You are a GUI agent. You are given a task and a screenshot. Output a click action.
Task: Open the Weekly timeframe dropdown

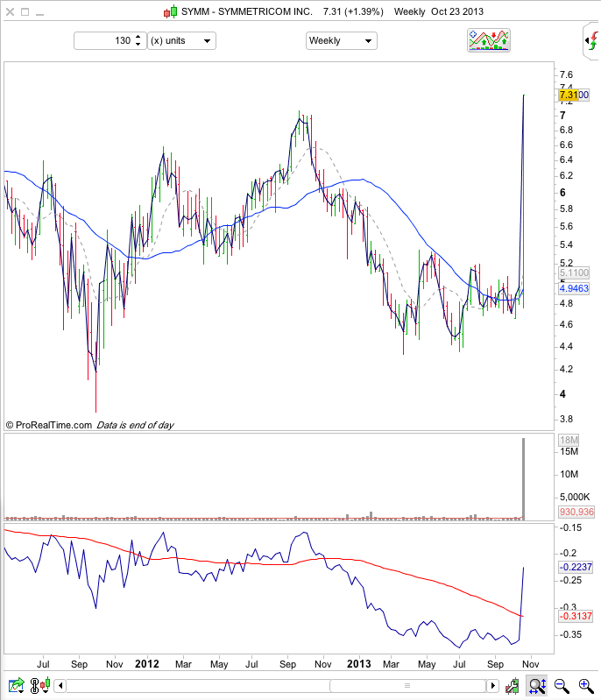pos(342,40)
